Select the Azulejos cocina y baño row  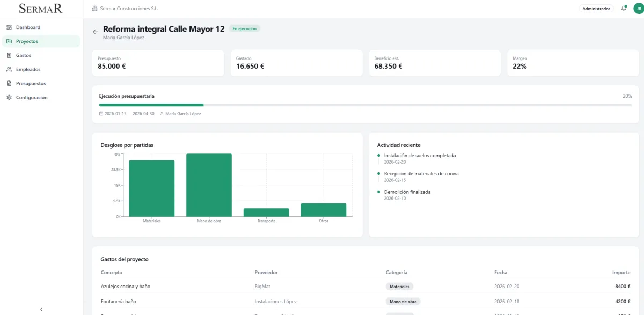[x=365, y=287]
